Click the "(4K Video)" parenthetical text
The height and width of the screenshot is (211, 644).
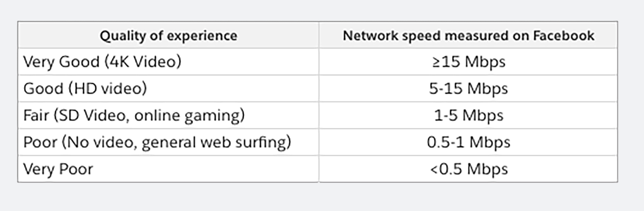click(x=143, y=62)
